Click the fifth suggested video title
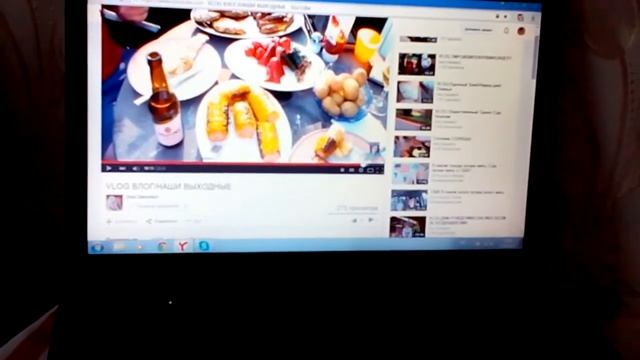This screenshot has height=360, width=640. 464,168
